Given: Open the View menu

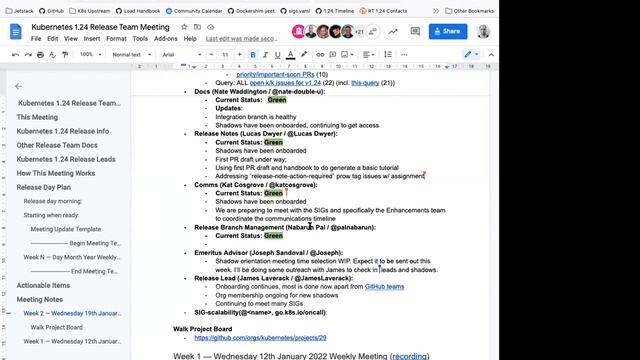Looking at the screenshot, I should coord(71,39).
